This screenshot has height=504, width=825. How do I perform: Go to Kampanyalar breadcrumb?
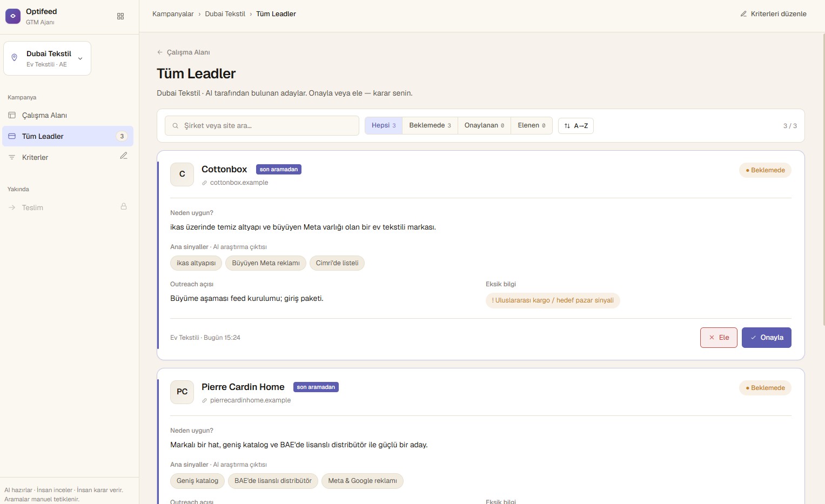pyautogui.click(x=173, y=14)
